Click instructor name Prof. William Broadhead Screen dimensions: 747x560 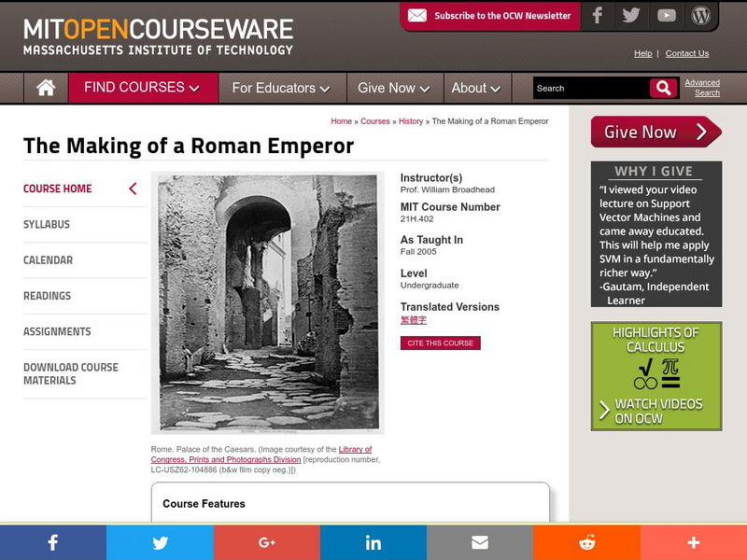447,189
